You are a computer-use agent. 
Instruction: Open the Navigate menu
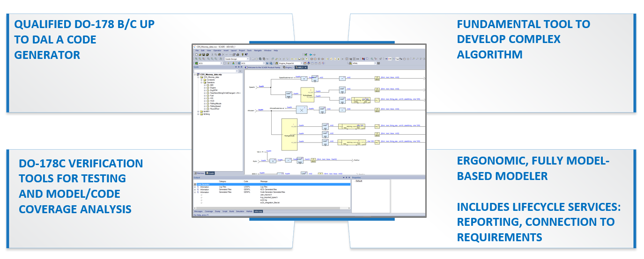pos(258,50)
